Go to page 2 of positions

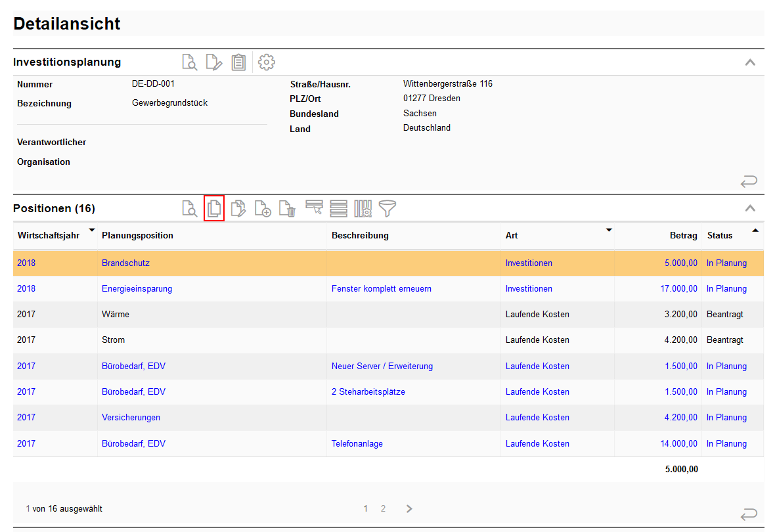click(383, 508)
